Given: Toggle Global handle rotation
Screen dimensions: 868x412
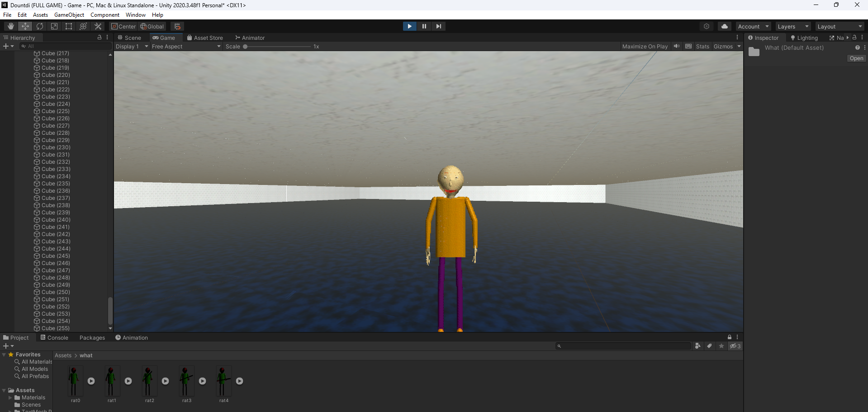Looking at the screenshot, I should tap(152, 26).
